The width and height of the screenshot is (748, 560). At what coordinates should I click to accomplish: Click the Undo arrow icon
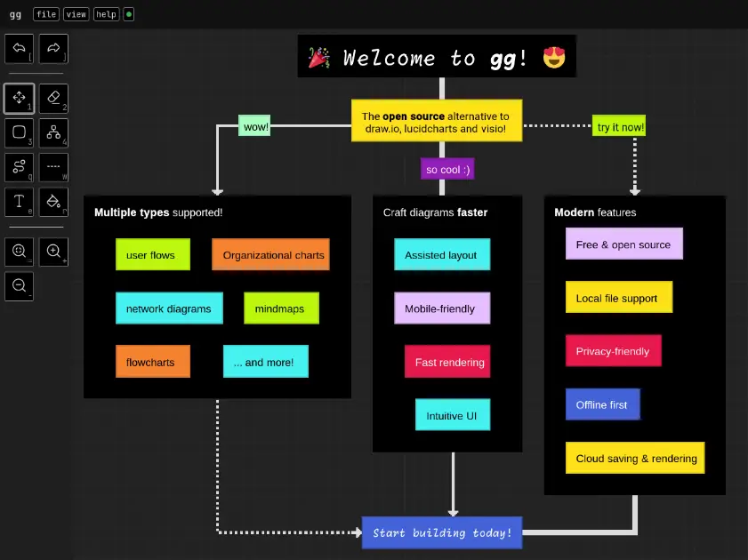19,49
